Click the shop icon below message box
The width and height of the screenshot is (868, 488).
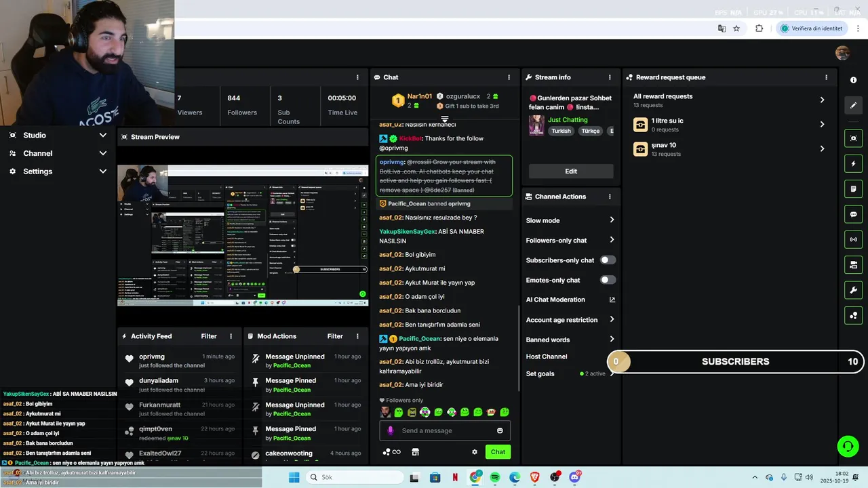pos(415,452)
